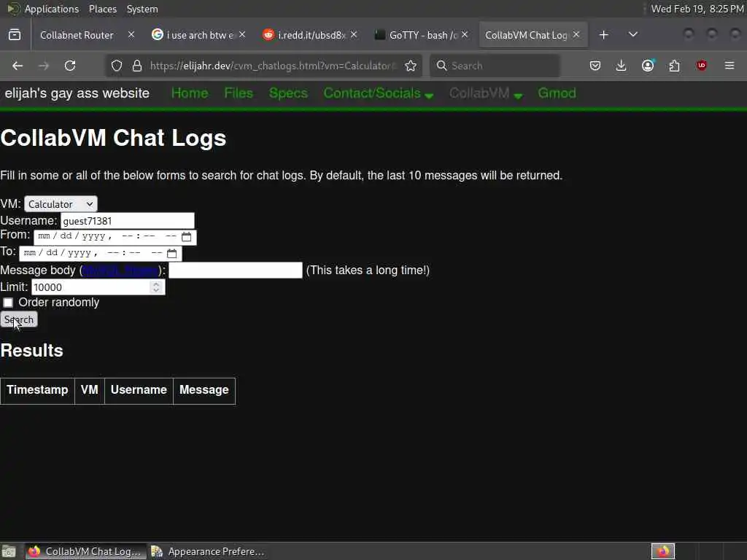Expand the CollabVM nav dropdown

click(x=485, y=93)
